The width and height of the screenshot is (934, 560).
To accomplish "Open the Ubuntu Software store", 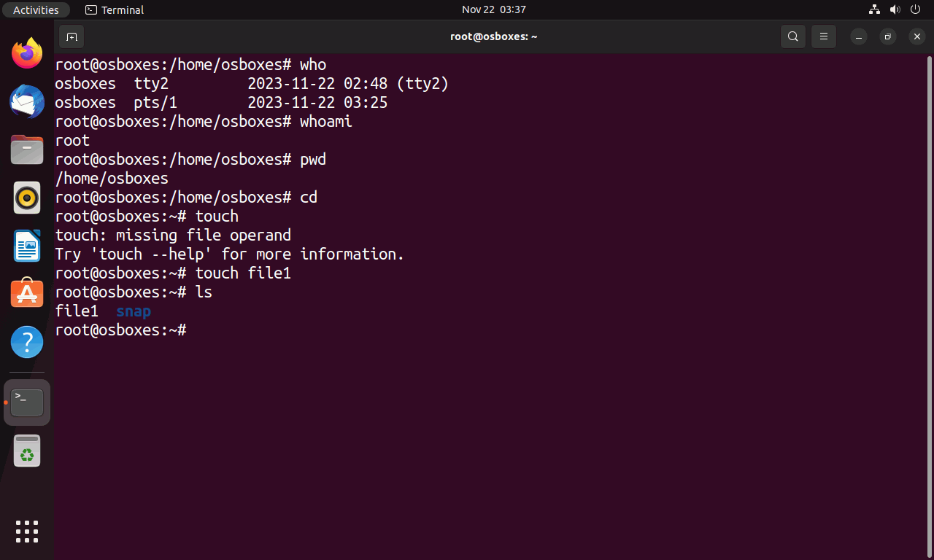I will coord(27,294).
